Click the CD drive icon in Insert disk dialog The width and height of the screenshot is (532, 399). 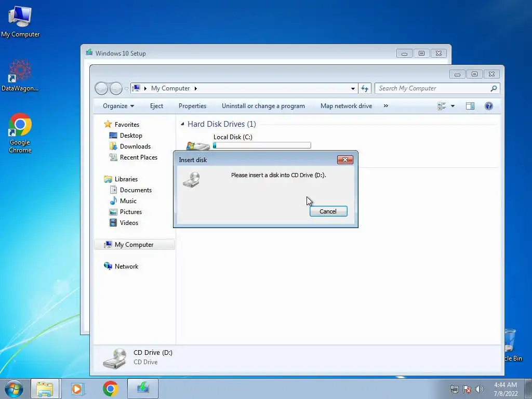click(191, 180)
